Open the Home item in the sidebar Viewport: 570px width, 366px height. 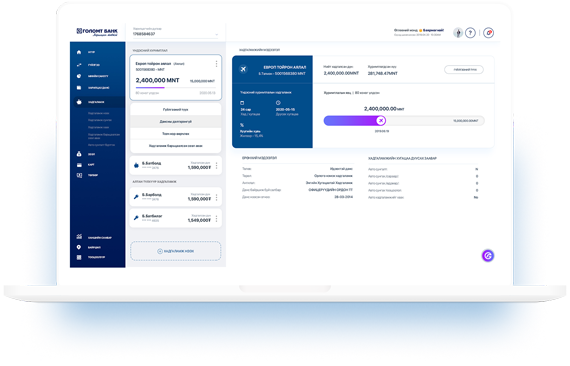79,52
